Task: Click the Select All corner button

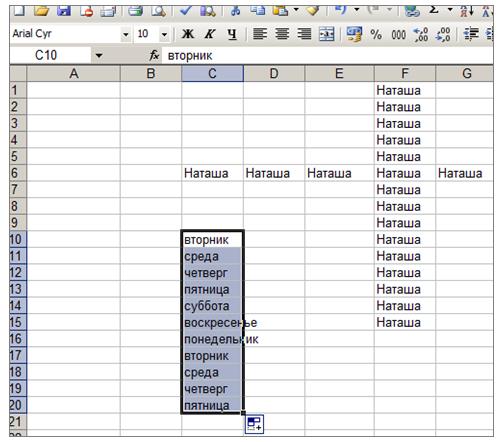Action: click(x=18, y=74)
